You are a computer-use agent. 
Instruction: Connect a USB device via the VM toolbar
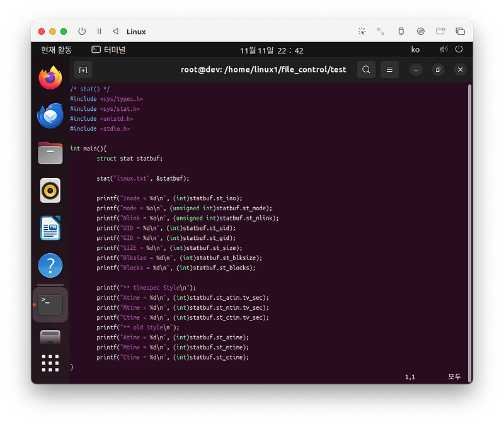click(x=401, y=30)
